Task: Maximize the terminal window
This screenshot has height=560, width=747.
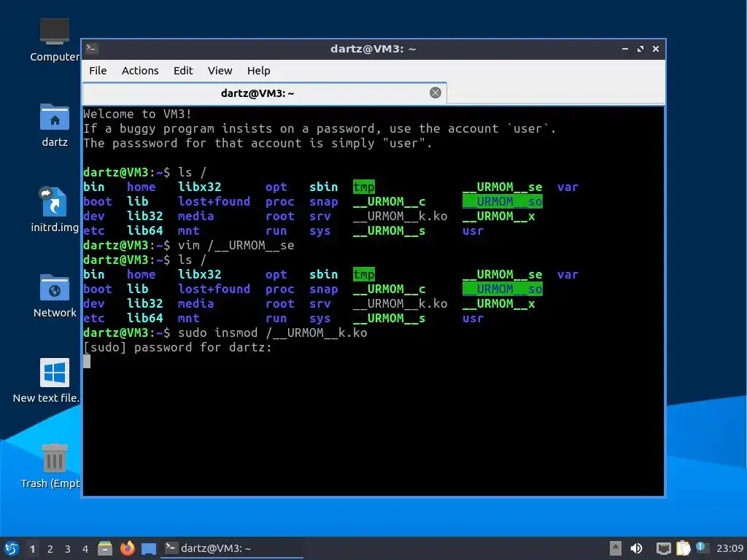Action: click(640, 49)
